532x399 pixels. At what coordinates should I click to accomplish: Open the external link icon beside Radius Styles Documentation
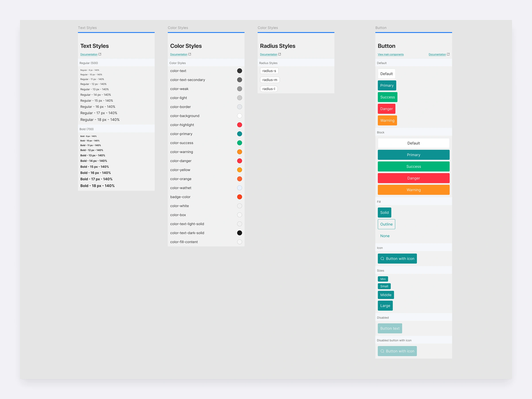[x=280, y=54]
